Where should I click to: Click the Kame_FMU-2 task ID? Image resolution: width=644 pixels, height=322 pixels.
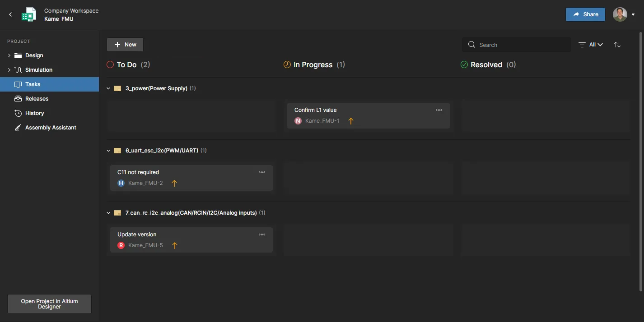[x=145, y=183]
